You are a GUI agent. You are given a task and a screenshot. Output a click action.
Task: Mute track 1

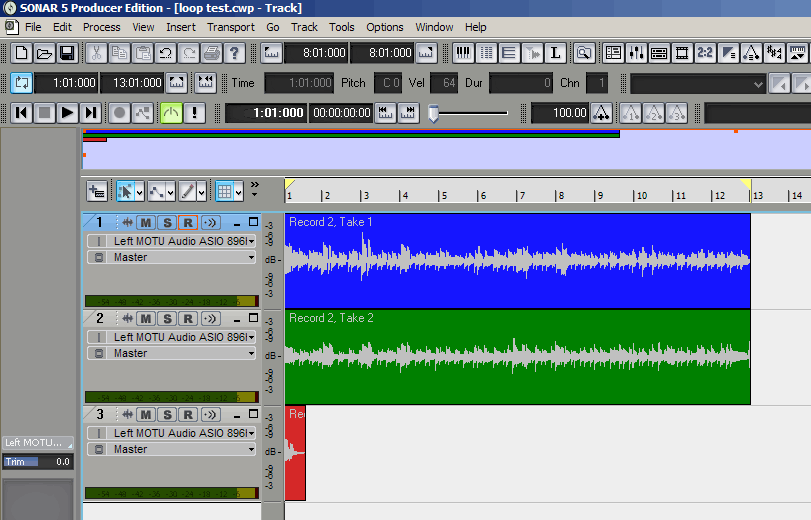click(146, 222)
